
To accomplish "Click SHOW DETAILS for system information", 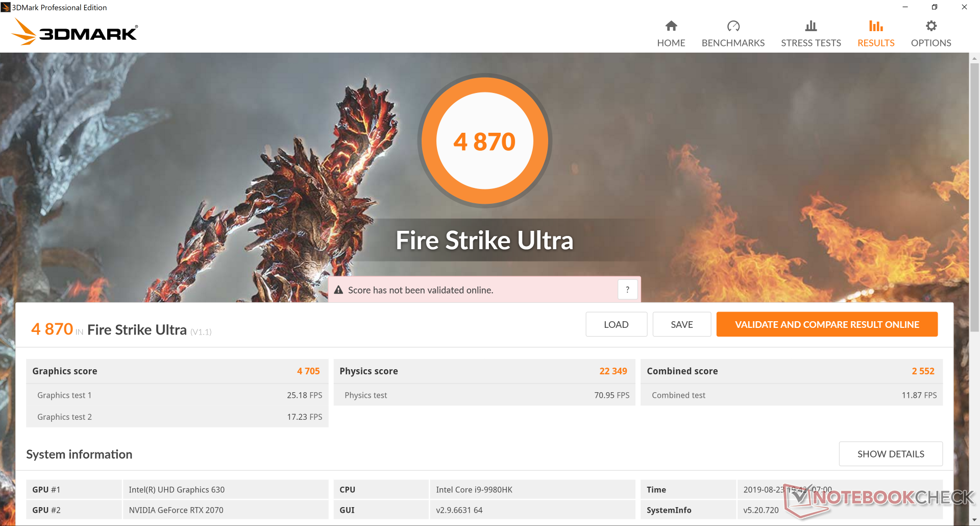I will click(x=891, y=454).
